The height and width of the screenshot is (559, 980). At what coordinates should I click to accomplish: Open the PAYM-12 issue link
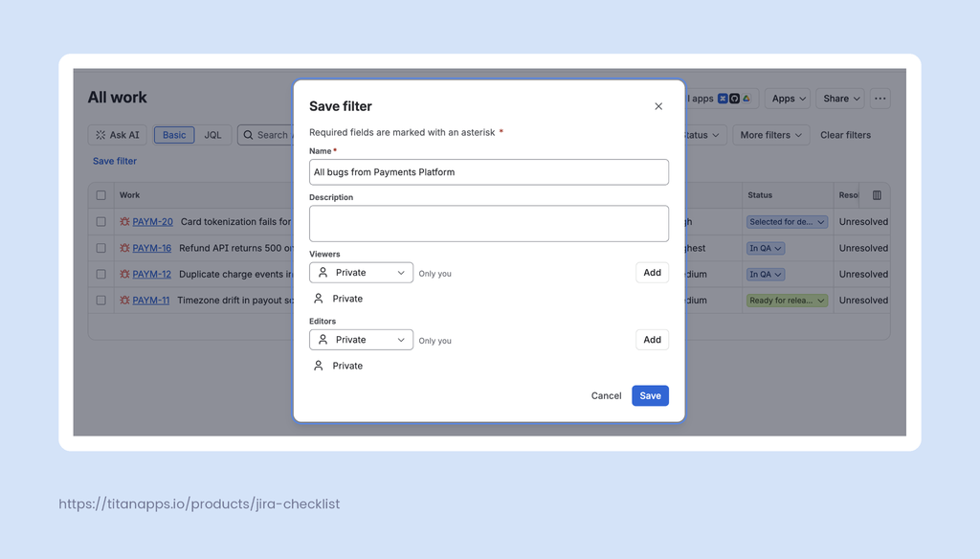pyautogui.click(x=152, y=274)
